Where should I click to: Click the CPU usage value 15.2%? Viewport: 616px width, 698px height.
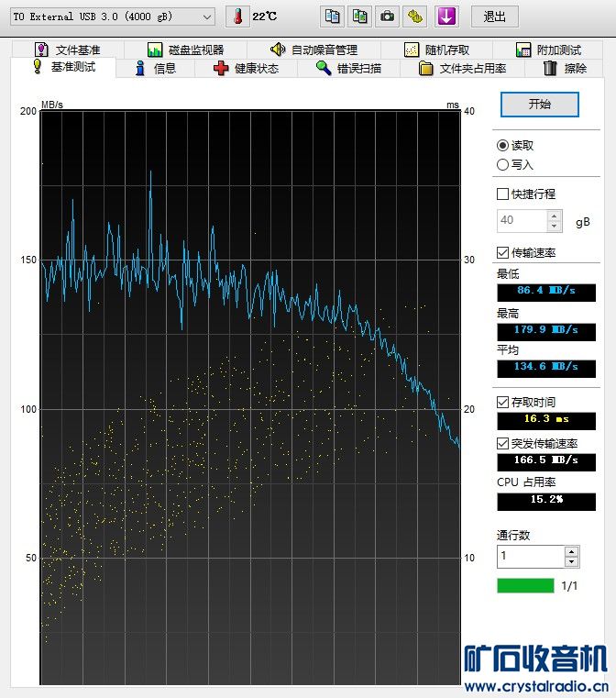546,501
